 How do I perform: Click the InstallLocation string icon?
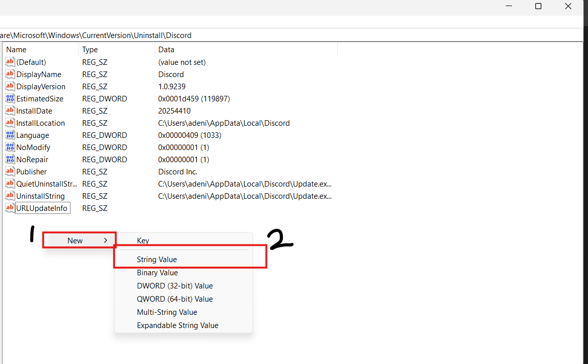pos(10,123)
